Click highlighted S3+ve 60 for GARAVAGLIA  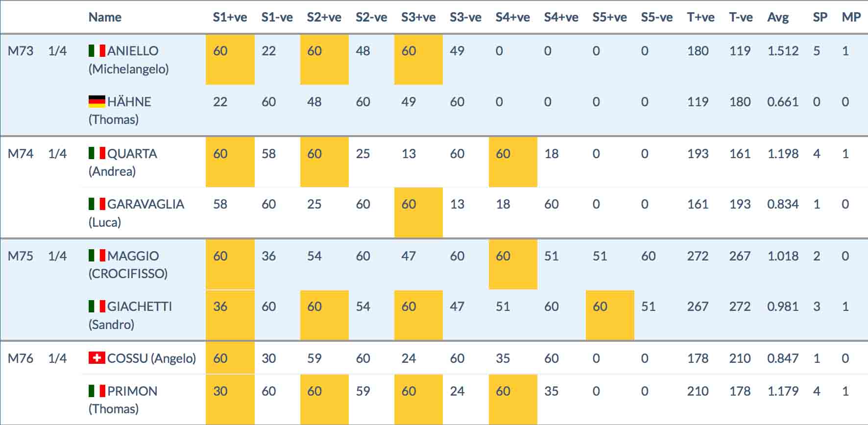point(418,212)
